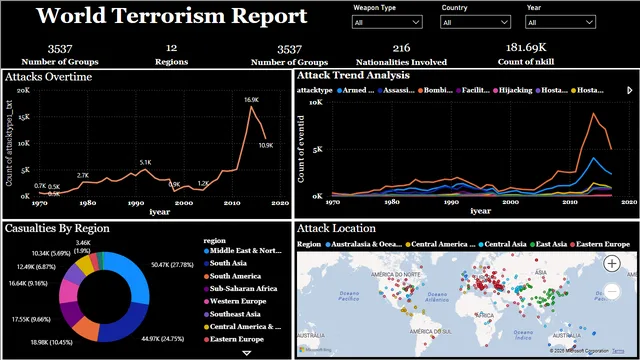Click the Attacks Overtime chart title
This screenshot has height=360, width=640.
[48, 77]
